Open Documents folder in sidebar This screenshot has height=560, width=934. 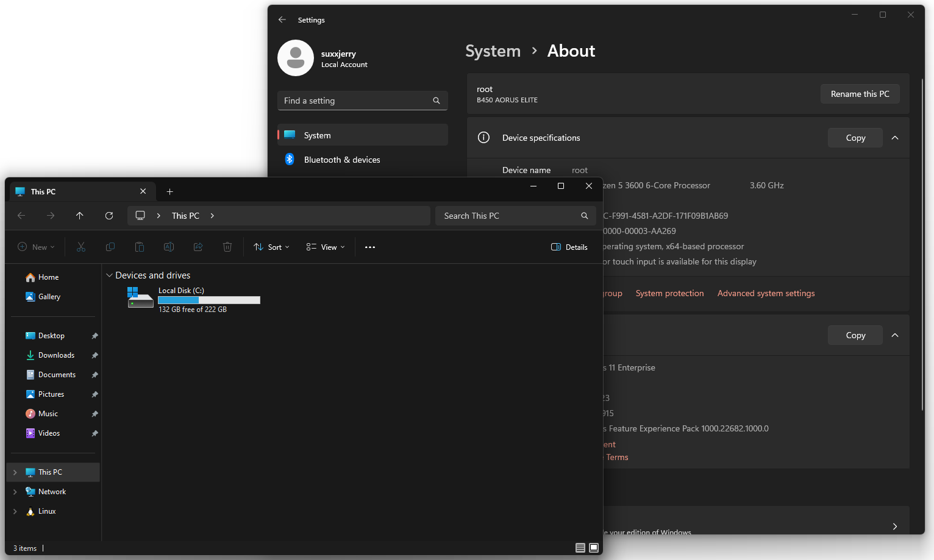coord(57,375)
